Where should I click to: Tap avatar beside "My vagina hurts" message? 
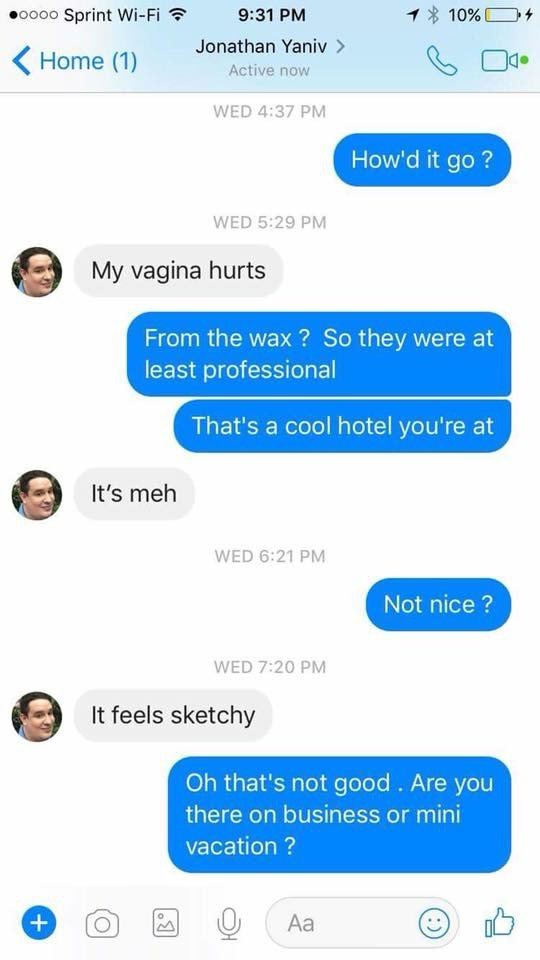(x=37, y=272)
